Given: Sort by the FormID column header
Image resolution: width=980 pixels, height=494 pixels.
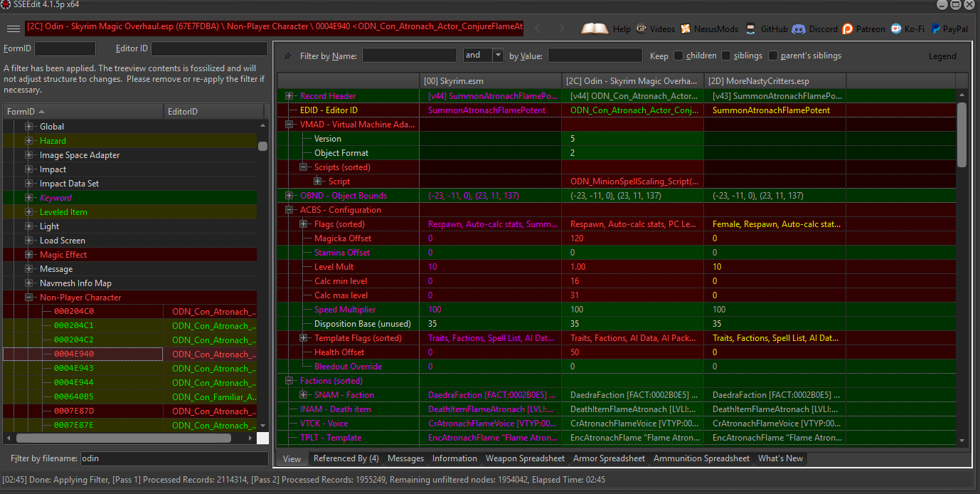Looking at the screenshot, I should pos(82,112).
